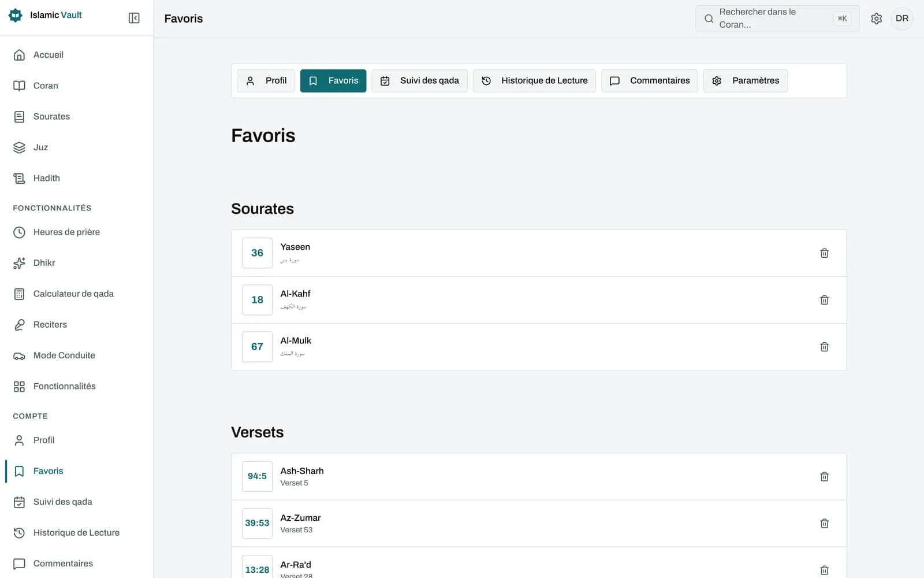Screen dimensions: 924x578
Task: Open Calculateur de qada
Action: click(x=76, y=294)
